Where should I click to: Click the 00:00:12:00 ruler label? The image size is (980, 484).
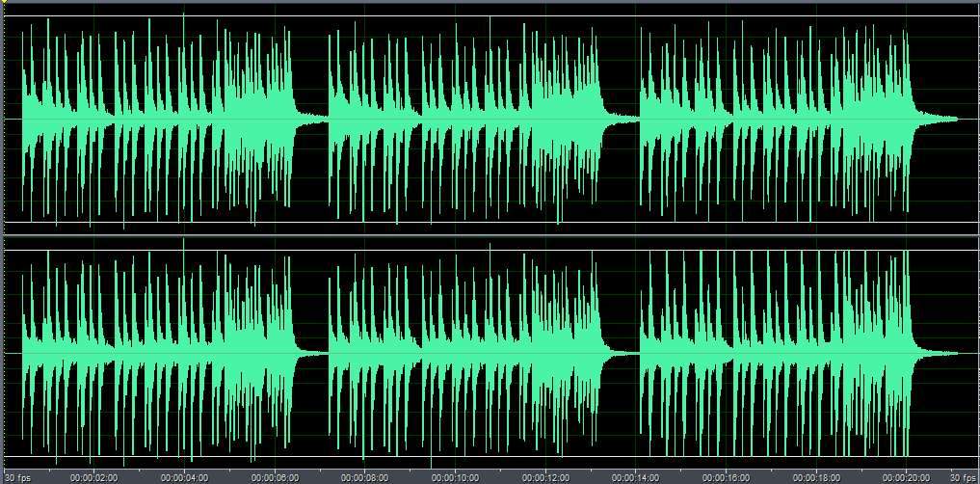coord(546,478)
